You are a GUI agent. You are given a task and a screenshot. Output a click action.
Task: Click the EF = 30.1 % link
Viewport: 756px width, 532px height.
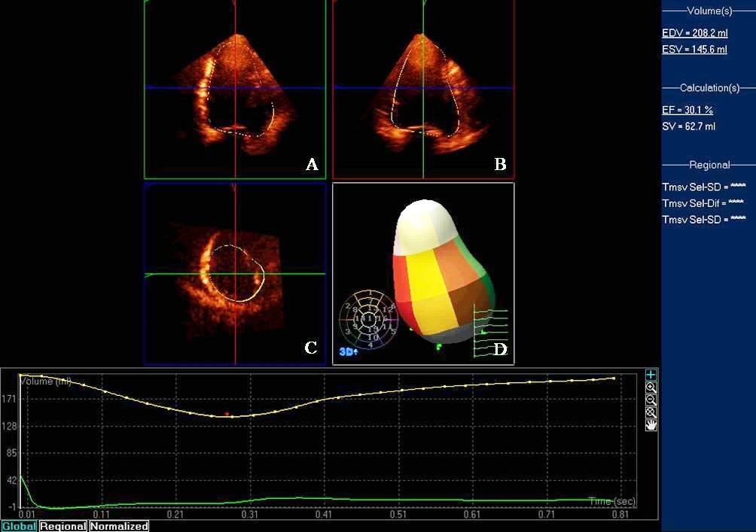click(x=687, y=110)
